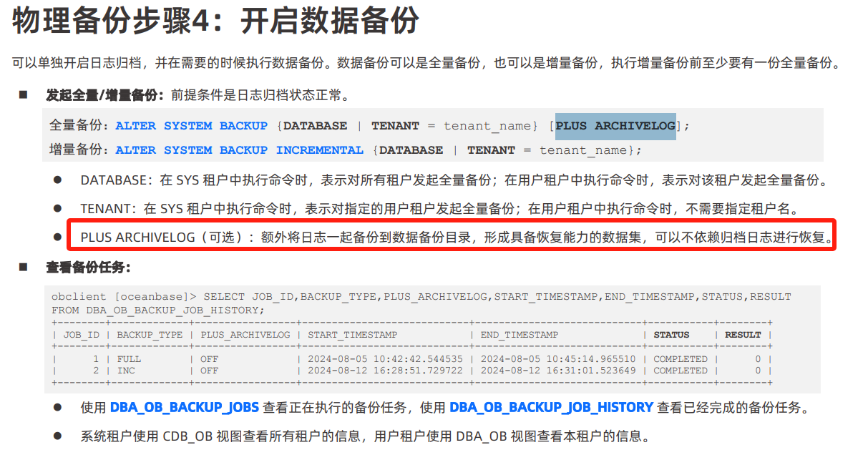Viewport: 868px width, 460px height.
Task: Click the "END_TIMESTAMP" column header
Action: (x=520, y=335)
